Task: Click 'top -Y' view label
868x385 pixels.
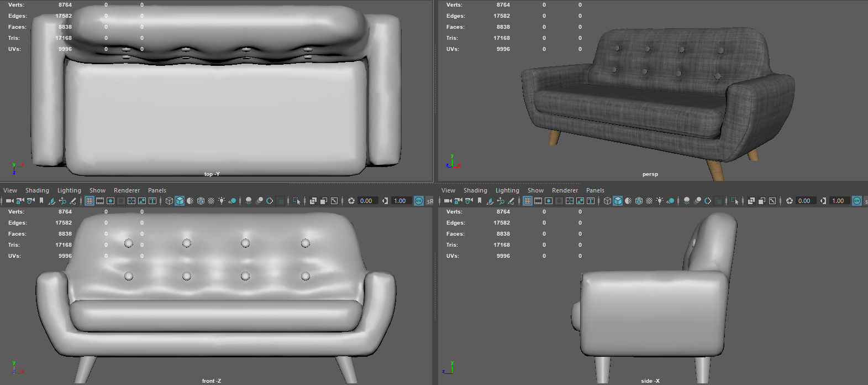Action: 212,174
